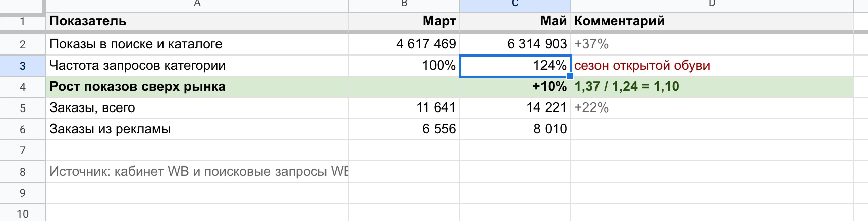Select highlighted column C header
This screenshot has height=221, width=868.
click(x=515, y=5)
